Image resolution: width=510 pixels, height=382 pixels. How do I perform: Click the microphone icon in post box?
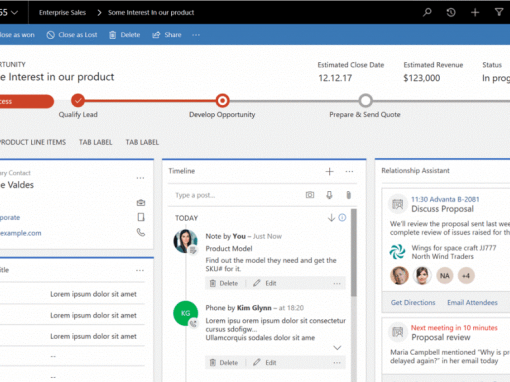click(x=329, y=195)
